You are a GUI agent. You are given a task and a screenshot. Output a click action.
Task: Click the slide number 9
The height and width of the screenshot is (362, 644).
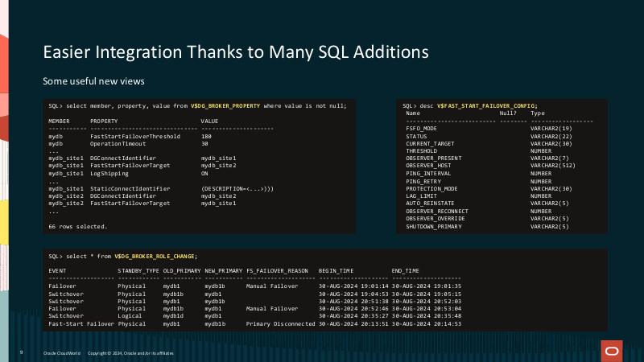pos(22,352)
